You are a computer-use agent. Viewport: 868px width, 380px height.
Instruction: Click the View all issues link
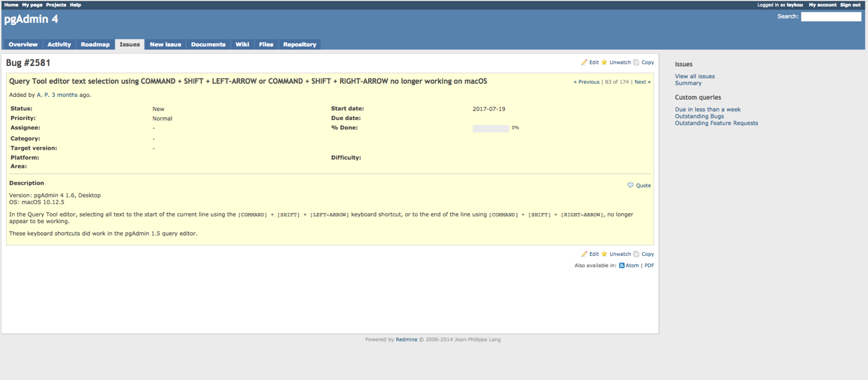[694, 77]
